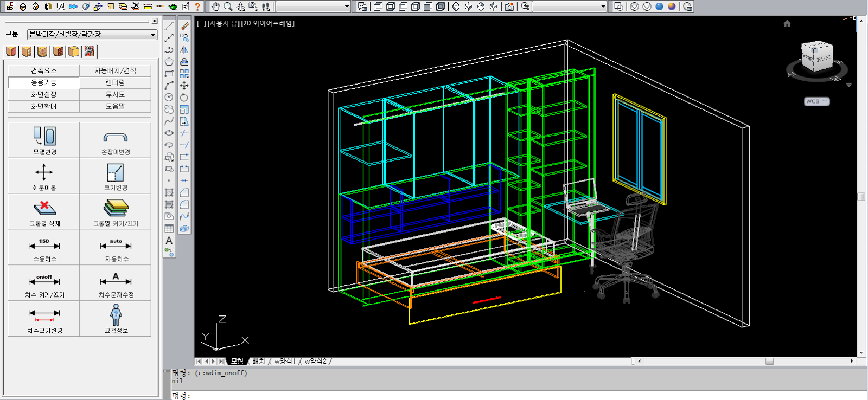The width and height of the screenshot is (868, 400).
Task: Select the Spline draw tool
Action: (x=169, y=121)
